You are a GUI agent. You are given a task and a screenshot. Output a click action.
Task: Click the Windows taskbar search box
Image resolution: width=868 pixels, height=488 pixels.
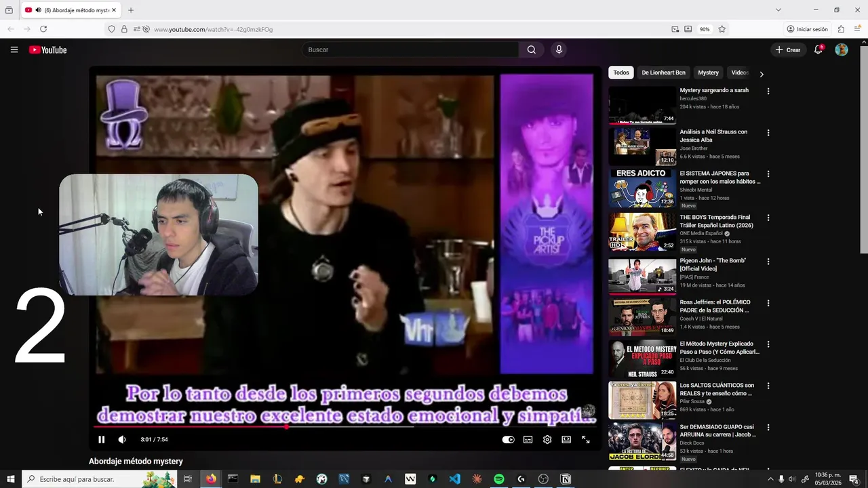100,479
